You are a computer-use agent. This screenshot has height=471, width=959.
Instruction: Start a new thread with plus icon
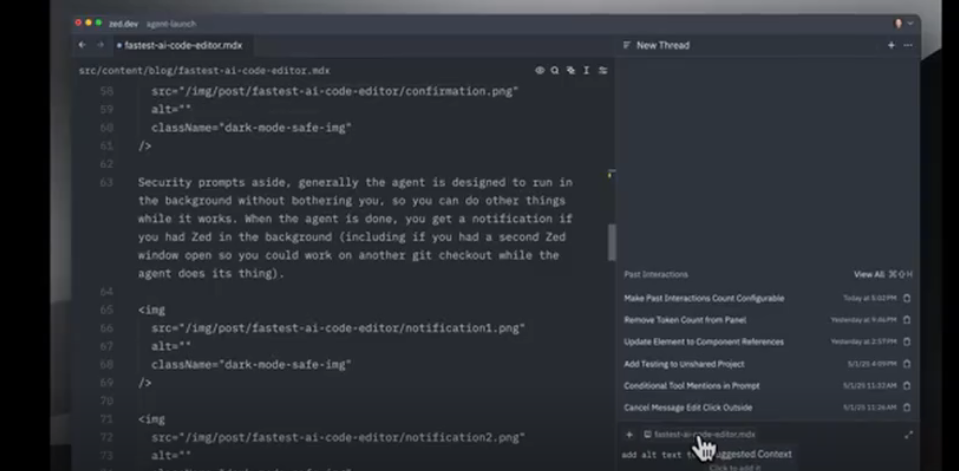[891, 45]
